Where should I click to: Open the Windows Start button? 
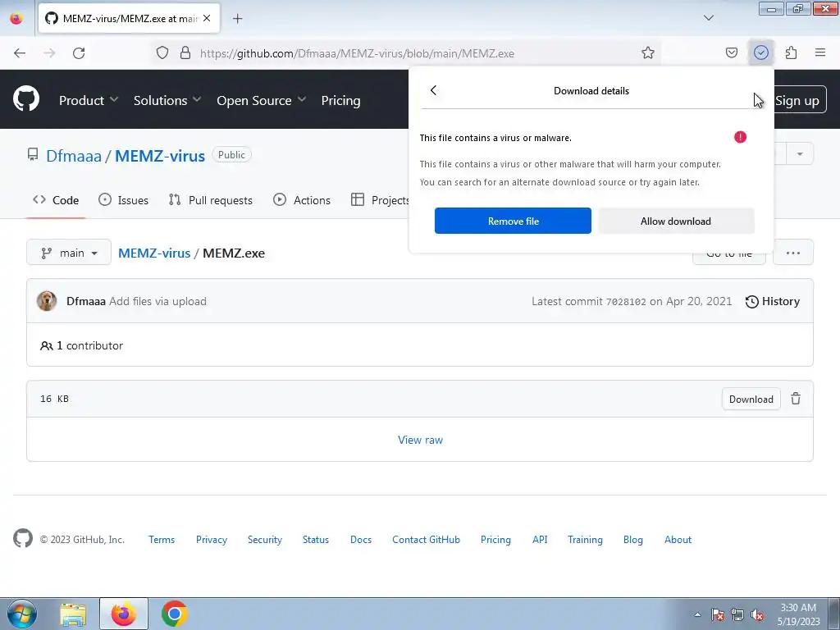point(22,614)
